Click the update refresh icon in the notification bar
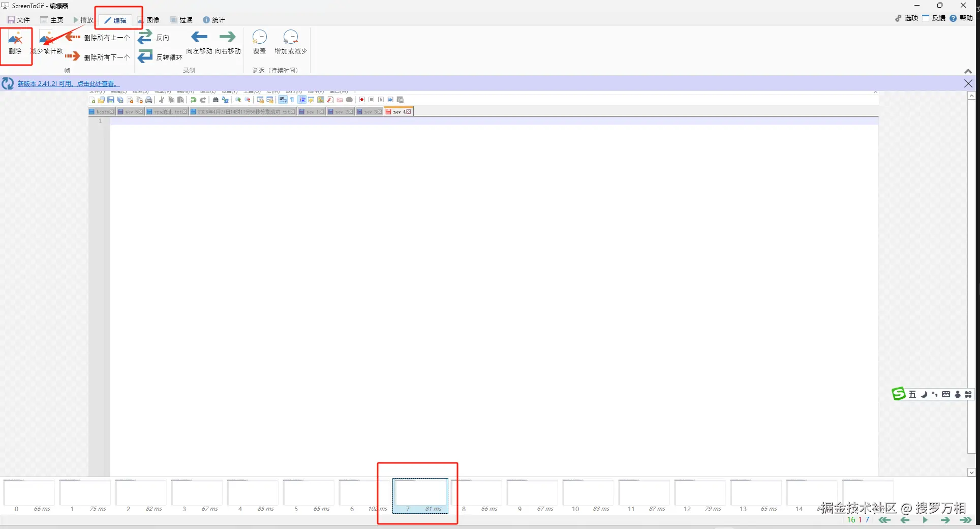 (x=8, y=83)
